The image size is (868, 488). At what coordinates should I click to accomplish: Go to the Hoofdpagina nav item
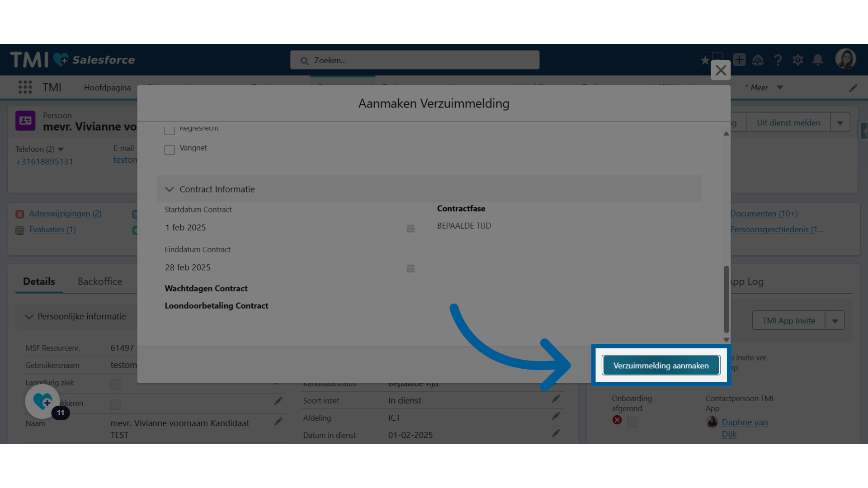pyautogui.click(x=107, y=88)
